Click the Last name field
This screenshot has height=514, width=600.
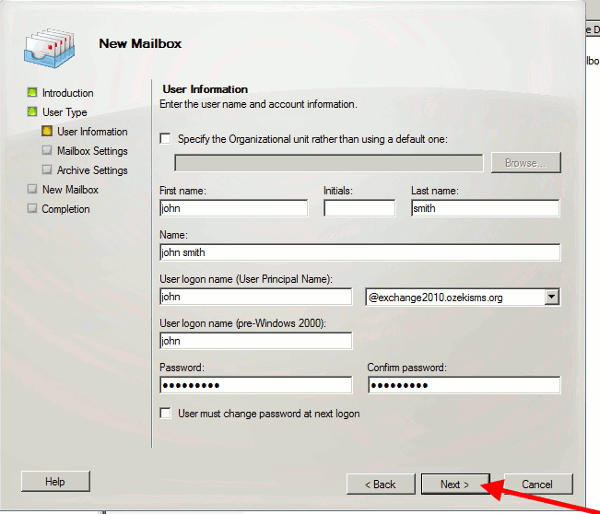tap(484, 209)
